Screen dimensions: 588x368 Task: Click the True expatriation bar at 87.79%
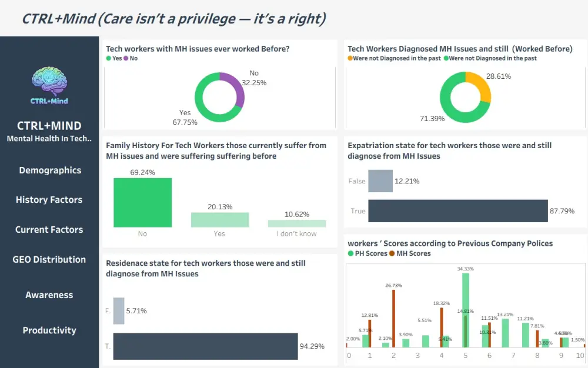click(458, 210)
